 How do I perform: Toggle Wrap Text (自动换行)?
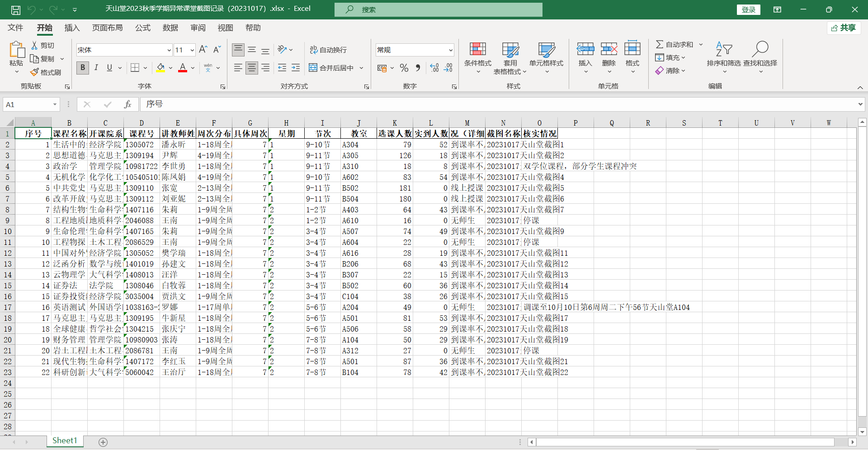(328, 50)
